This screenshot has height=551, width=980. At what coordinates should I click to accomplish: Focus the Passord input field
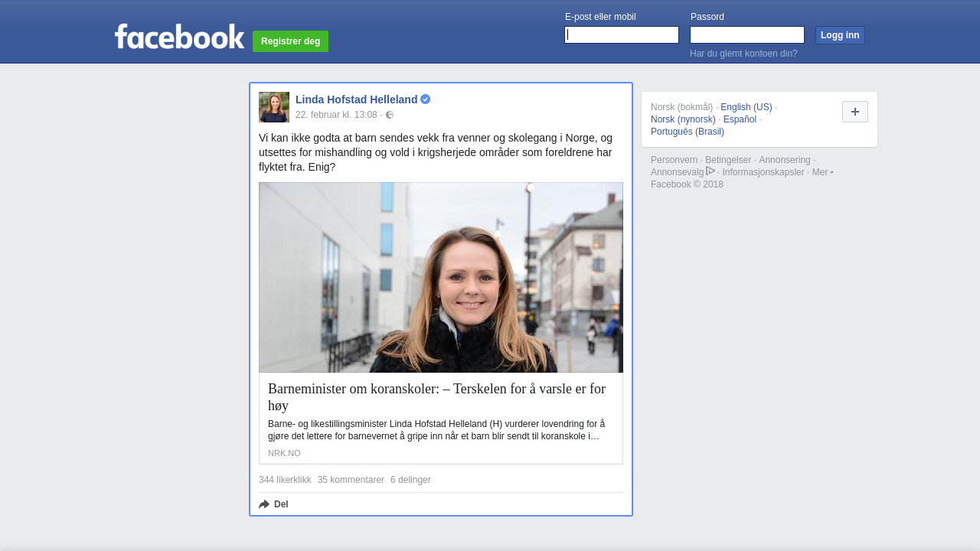pyautogui.click(x=746, y=35)
